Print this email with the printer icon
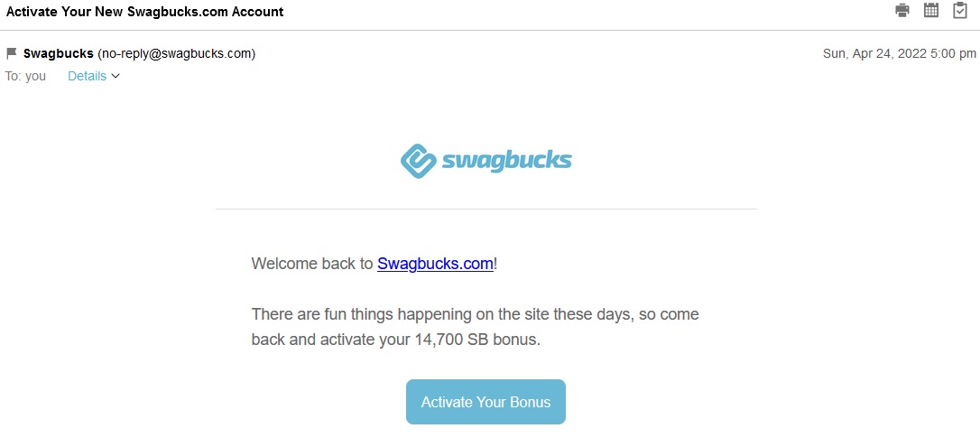The height and width of the screenshot is (438, 980). point(901,10)
